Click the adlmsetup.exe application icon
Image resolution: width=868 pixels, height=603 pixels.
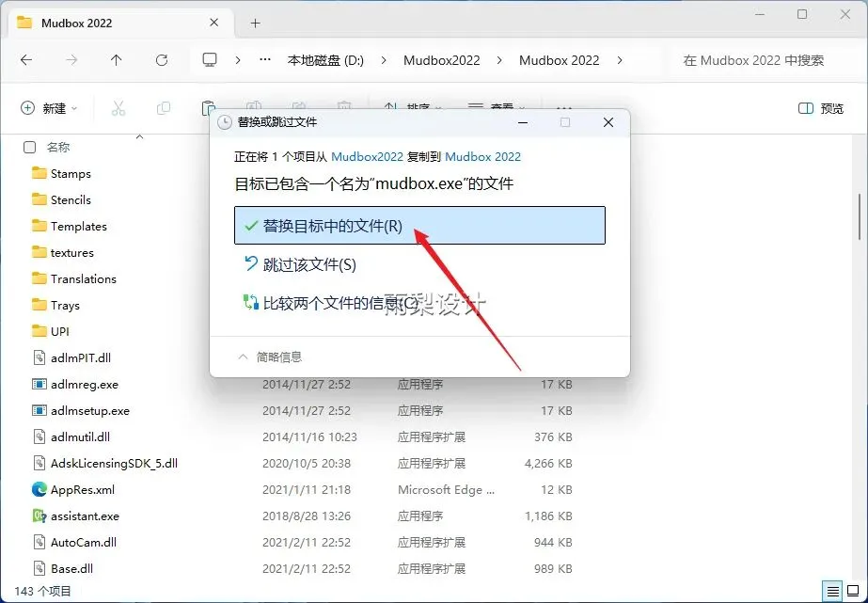(x=39, y=410)
